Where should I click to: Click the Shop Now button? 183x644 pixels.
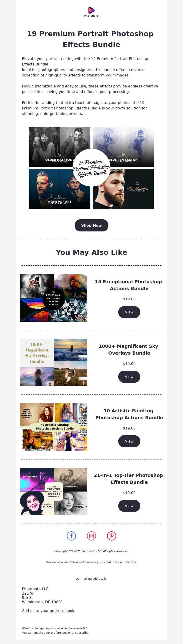coord(91,225)
